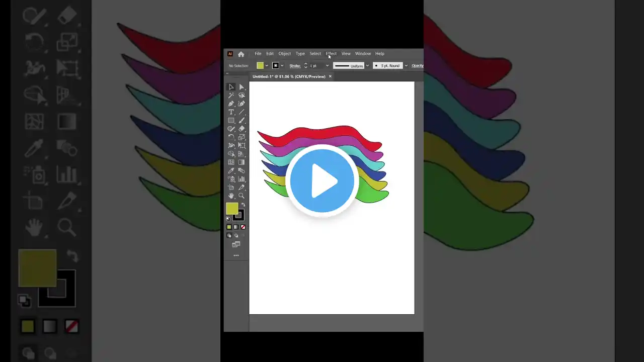Open the Window menu
The image size is (644, 362).
363,54
